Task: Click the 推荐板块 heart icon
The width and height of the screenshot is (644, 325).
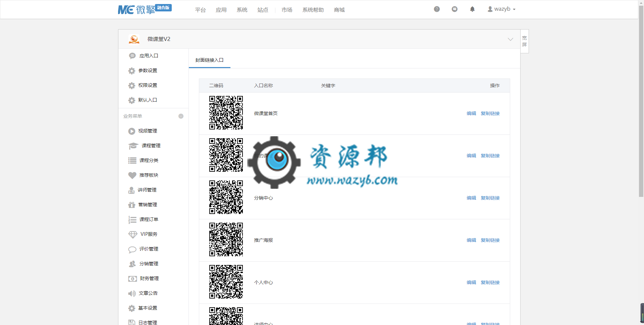Action: tap(132, 175)
